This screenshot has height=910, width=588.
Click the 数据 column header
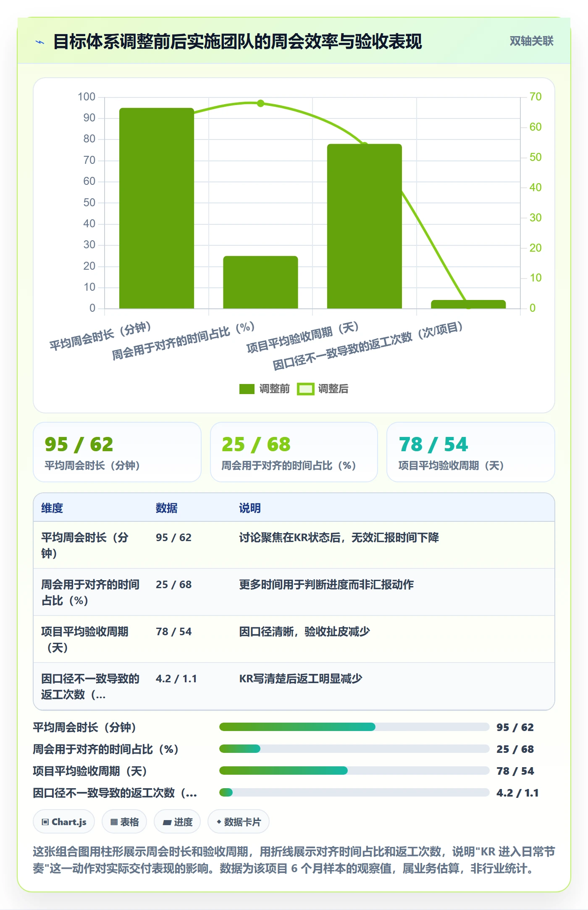pyautogui.click(x=166, y=508)
